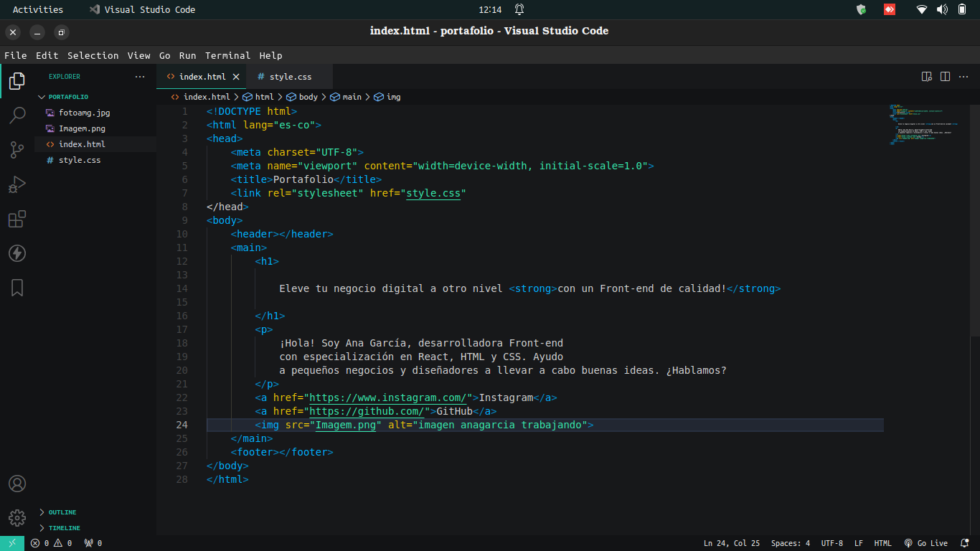Split the editor to the right

(945, 76)
